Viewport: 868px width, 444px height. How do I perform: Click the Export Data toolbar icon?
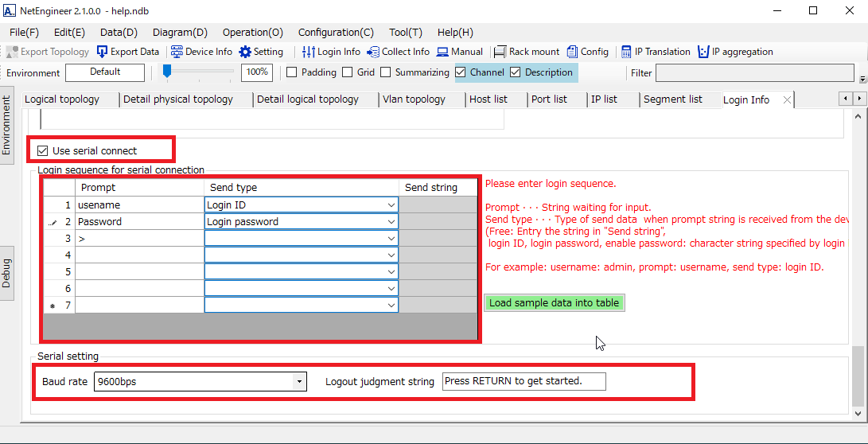(102, 52)
